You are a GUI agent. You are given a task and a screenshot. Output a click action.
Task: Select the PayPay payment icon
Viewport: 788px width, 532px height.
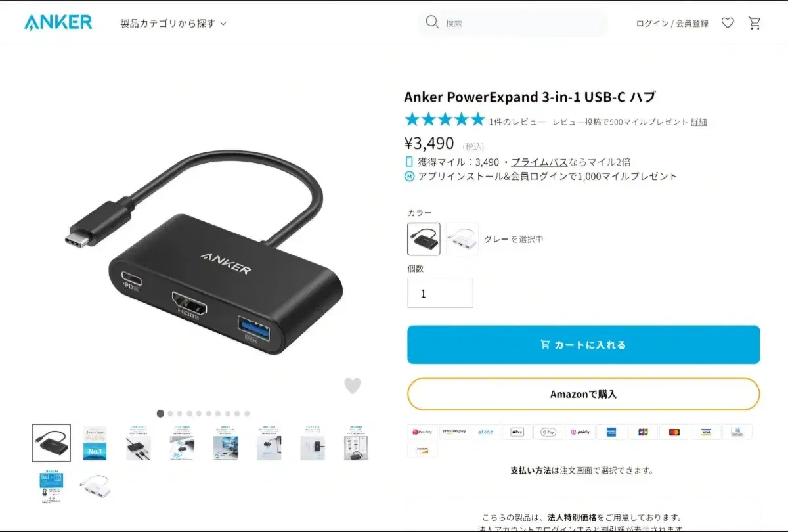pos(423,432)
